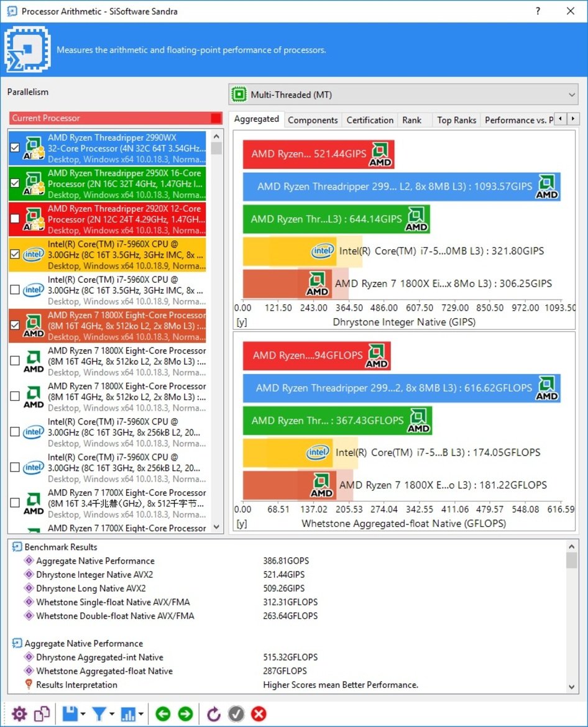Select the Current Processor header bar

click(116, 118)
